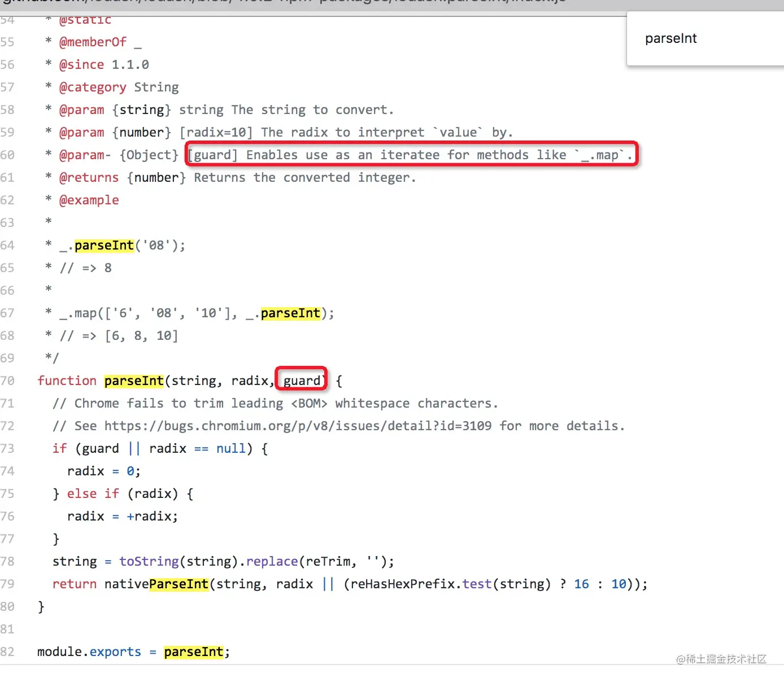Screen dimensions: 784x682
Task: Click the "// => 8" result comment
Action: 86,268
